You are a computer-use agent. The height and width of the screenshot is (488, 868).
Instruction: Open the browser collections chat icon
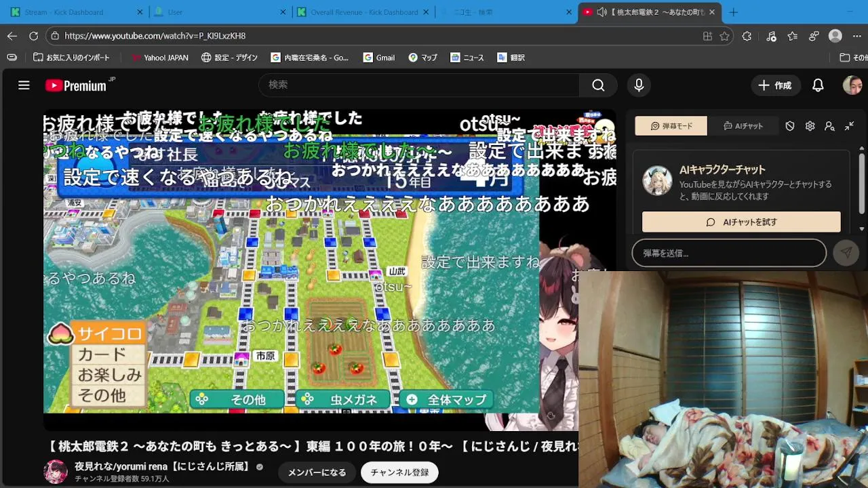[x=814, y=36]
